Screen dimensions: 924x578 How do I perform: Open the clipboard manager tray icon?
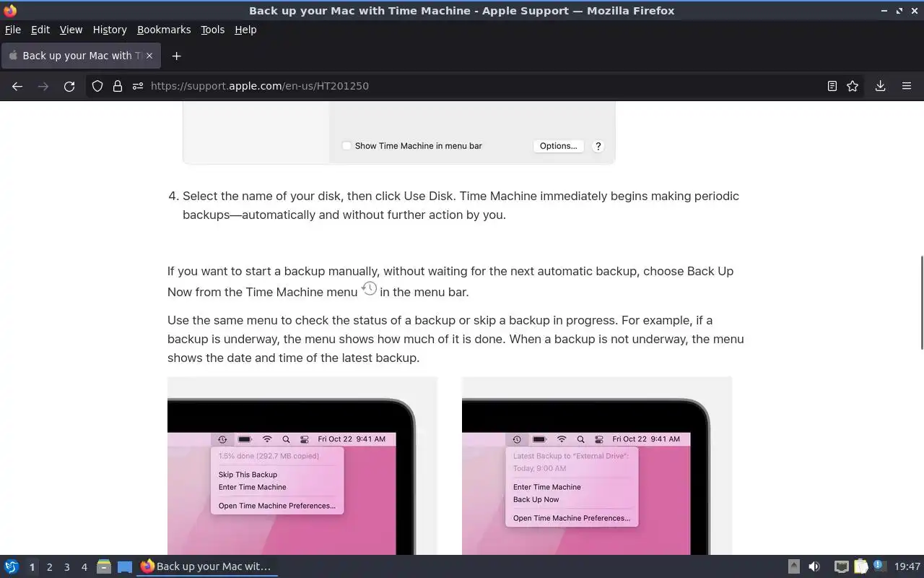[860, 566]
